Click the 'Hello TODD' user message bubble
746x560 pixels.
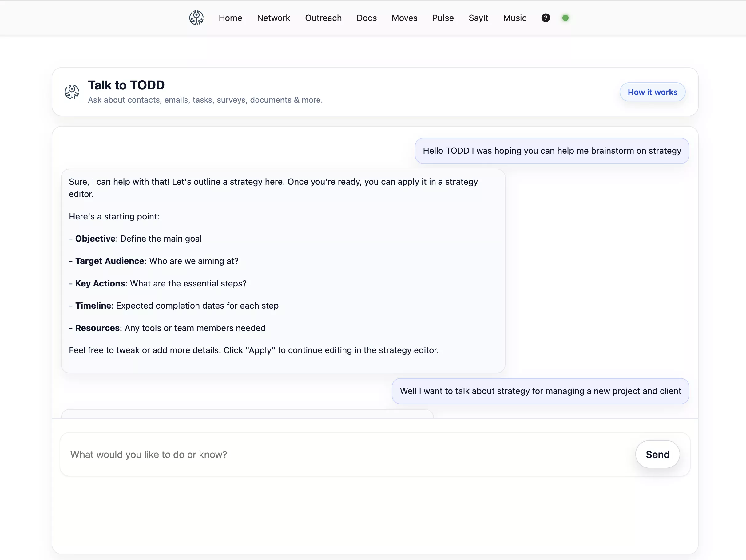pos(551,151)
